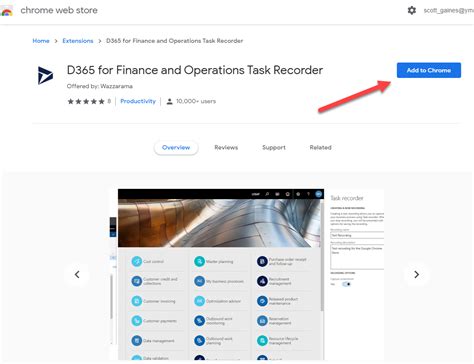Click the extension title heading
Screen dimensions: 474x364
195,70
